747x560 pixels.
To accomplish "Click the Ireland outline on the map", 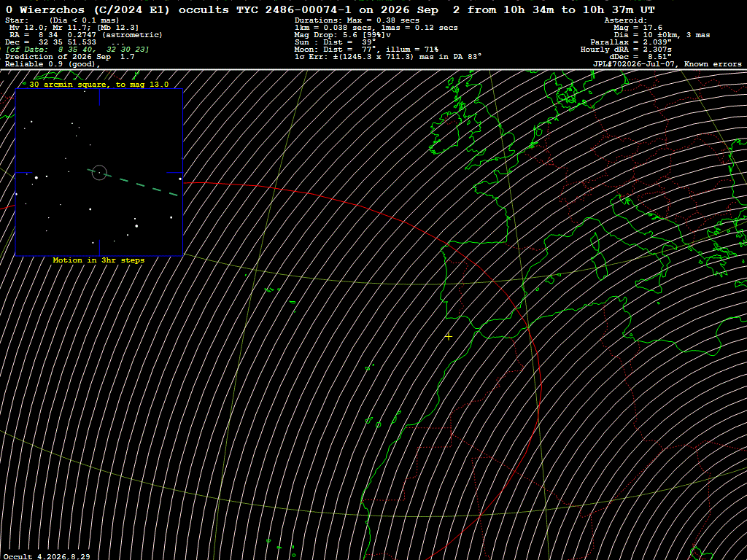I will pyautogui.click(x=446, y=133).
